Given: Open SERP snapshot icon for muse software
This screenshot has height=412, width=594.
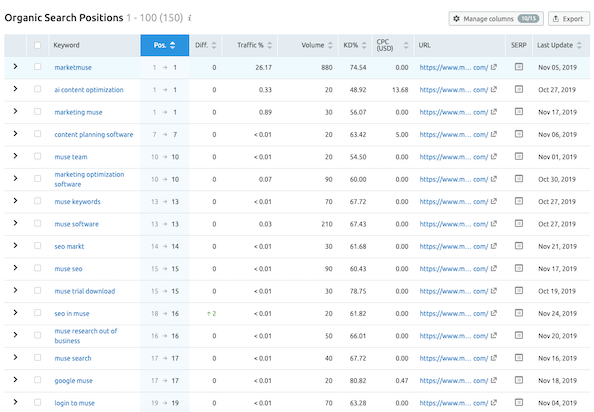Looking at the screenshot, I should point(519,223).
